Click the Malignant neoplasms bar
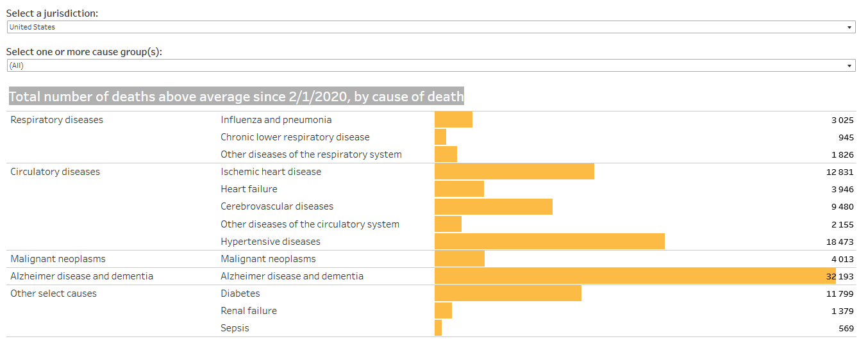This screenshot has width=868, height=339. pyautogui.click(x=459, y=259)
